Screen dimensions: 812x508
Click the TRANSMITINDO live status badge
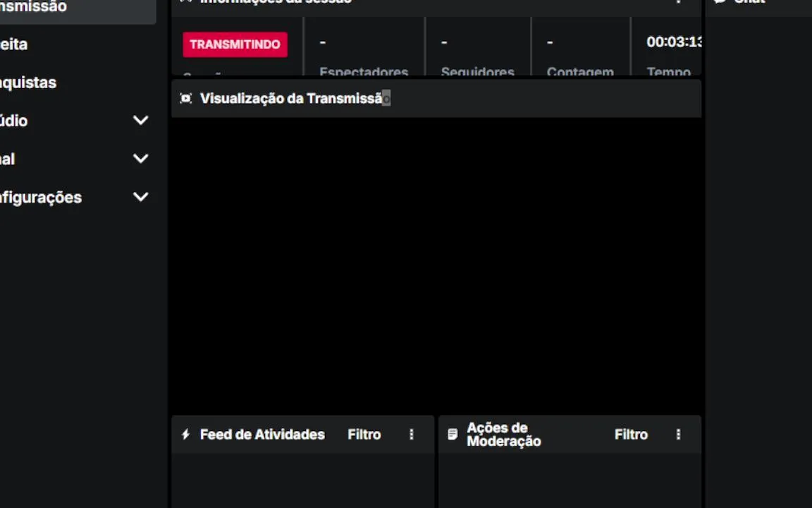coord(235,44)
